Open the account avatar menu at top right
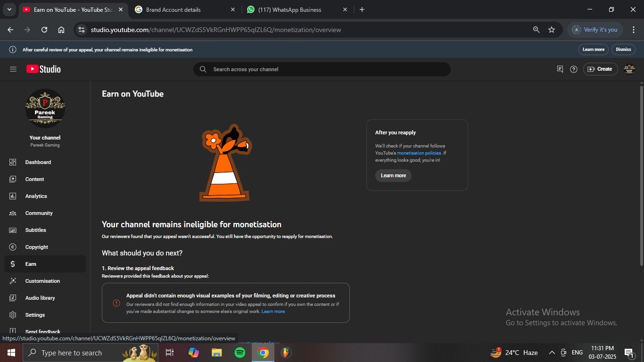Screen dimensions: 644x362 (629, 69)
